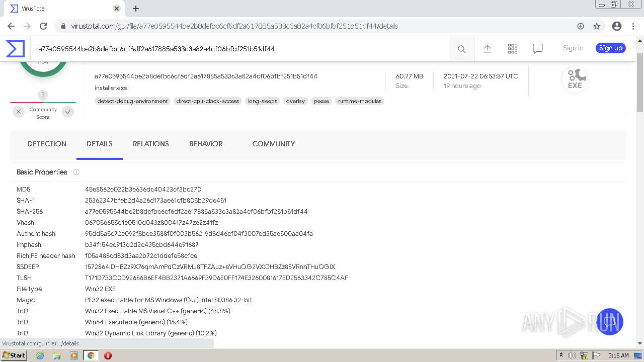Click the Basic Properties info icon
The image size is (644, 362).
(x=76, y=172)
